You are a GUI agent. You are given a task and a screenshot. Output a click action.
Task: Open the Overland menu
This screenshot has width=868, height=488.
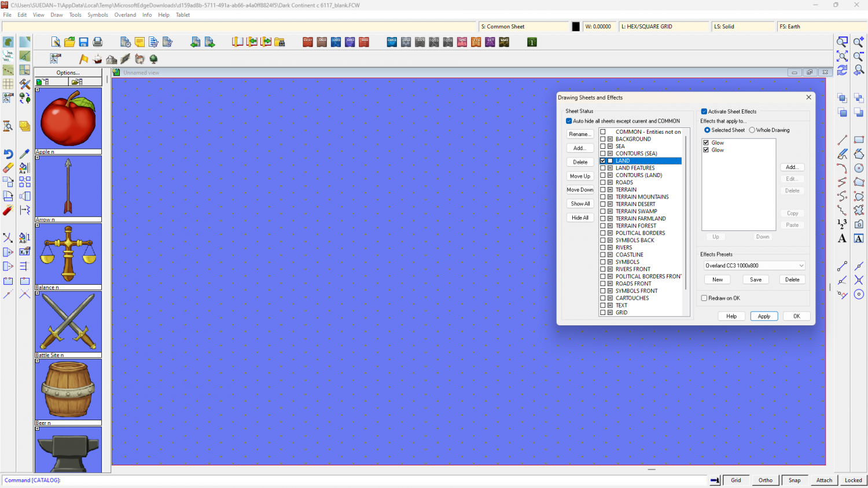pyautogui.click(x=125, y=15)
